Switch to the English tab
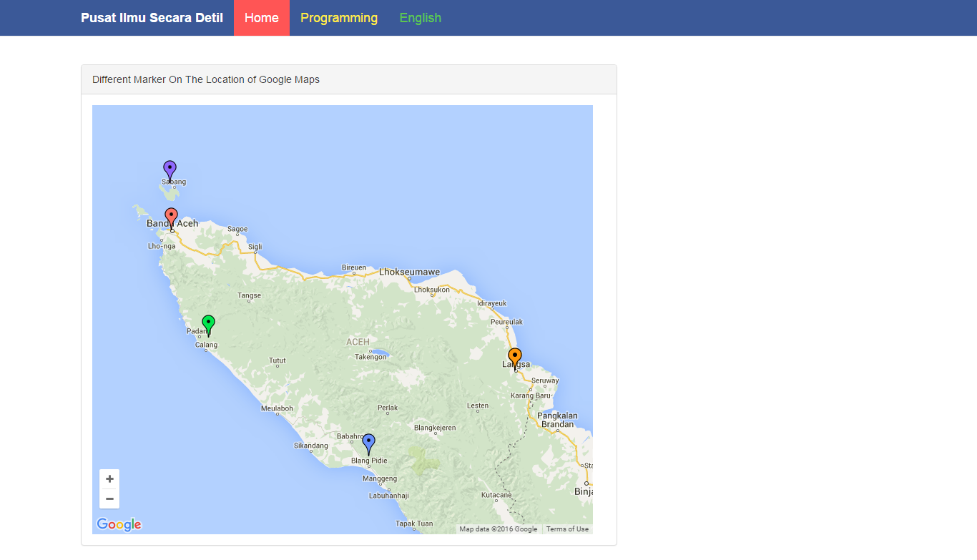The image size is (977, 560). click(420, 17)
